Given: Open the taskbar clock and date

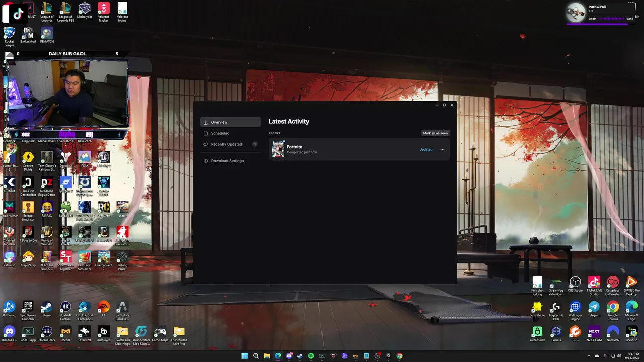Looking at the screenshot, I should 632,356.
